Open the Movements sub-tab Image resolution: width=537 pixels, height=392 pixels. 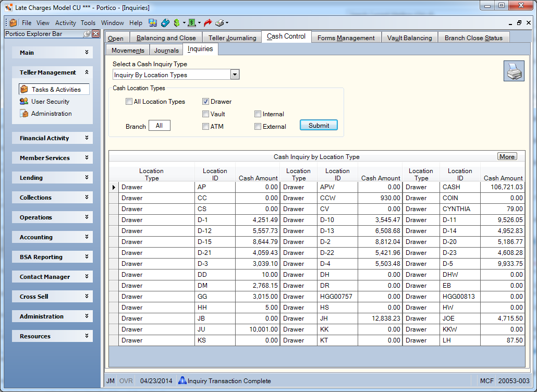click(x=128, y=50)
